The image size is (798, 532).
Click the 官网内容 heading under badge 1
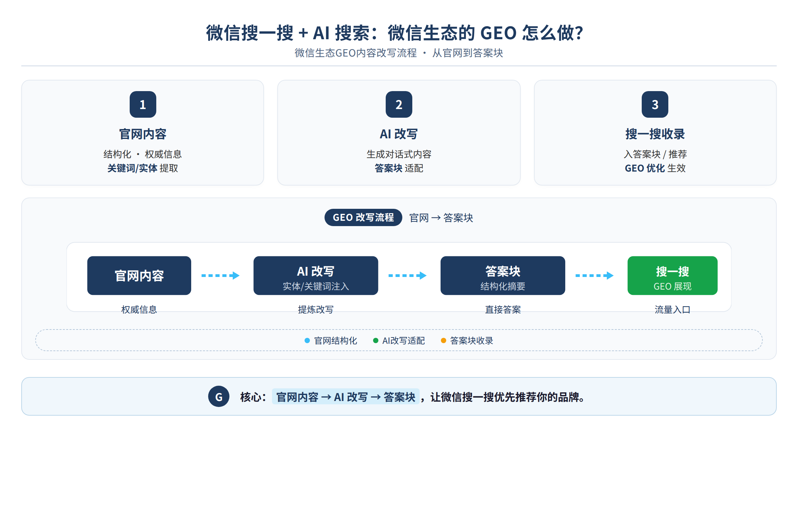[x=143, y=134]
